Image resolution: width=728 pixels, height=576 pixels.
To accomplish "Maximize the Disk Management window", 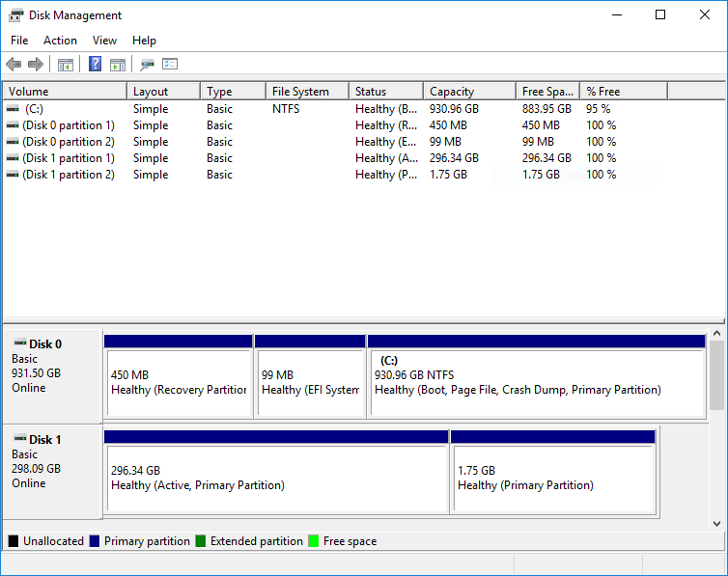I will (x=660, y=14).
